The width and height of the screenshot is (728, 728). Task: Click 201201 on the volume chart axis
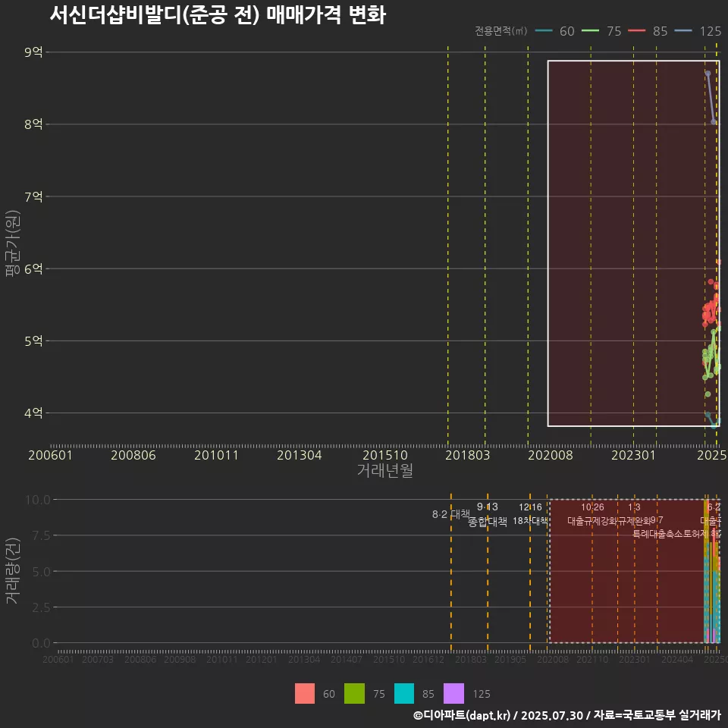(262, 659)
